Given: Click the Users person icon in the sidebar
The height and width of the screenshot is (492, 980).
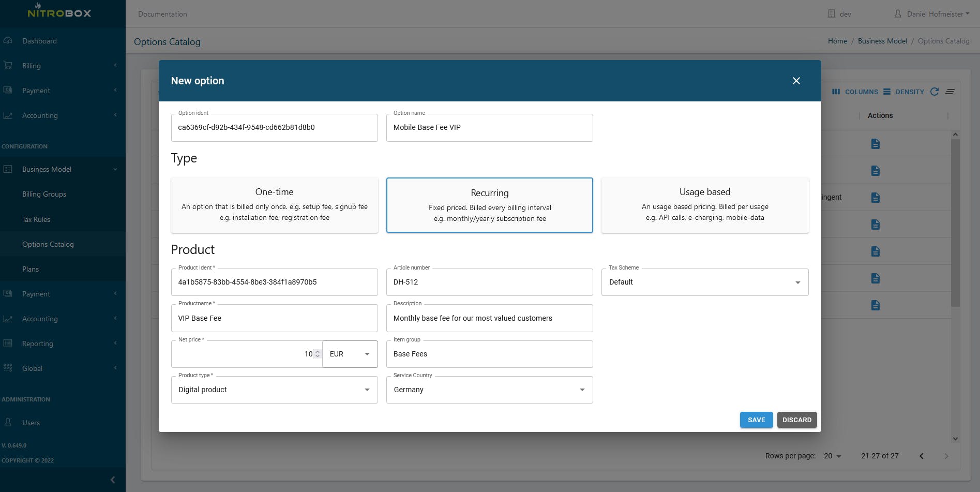Looking at the screenshot, I should 8,423.
